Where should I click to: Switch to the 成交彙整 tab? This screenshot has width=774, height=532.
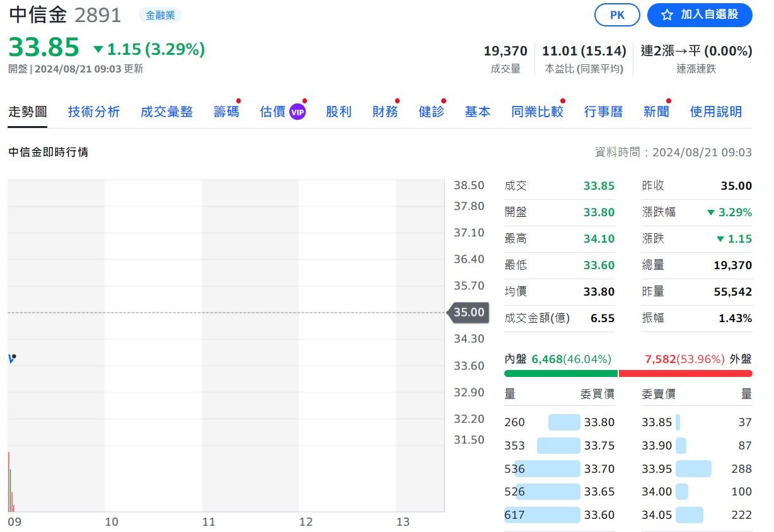pos(166,111)
